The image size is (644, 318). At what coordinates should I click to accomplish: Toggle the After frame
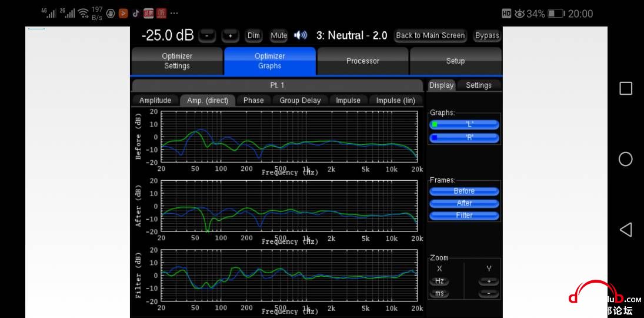coord(464,203)
